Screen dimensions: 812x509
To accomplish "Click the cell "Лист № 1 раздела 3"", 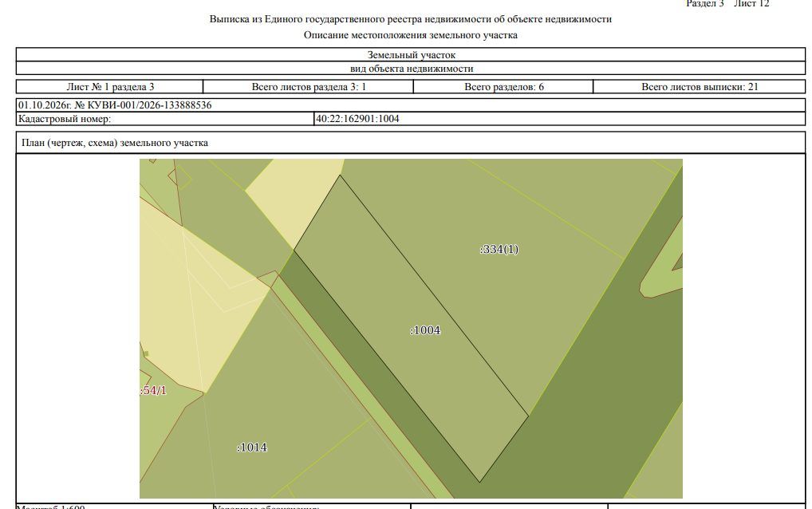I will click(110, 86).
